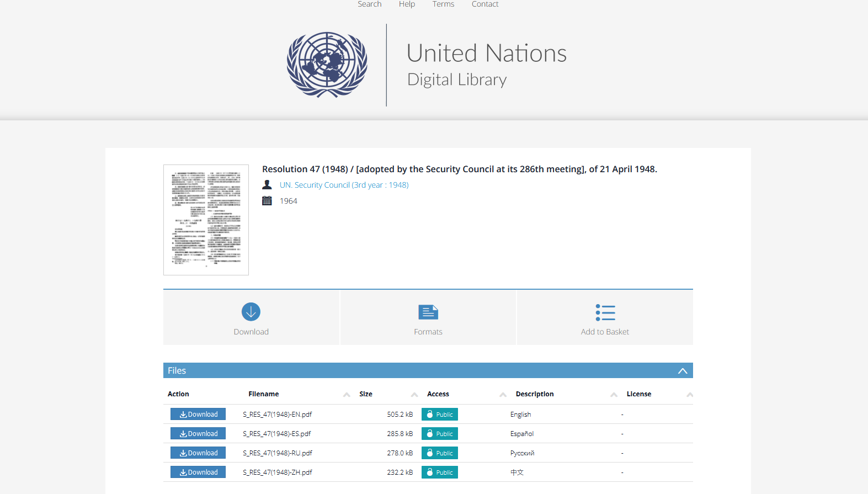Click the Add to Basket label
This screenshot has width=868, height=494.
click(605, 332)
